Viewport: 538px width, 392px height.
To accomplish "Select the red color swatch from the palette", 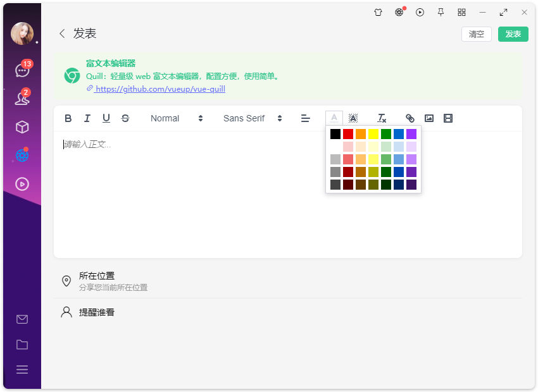I will (347, 133).
